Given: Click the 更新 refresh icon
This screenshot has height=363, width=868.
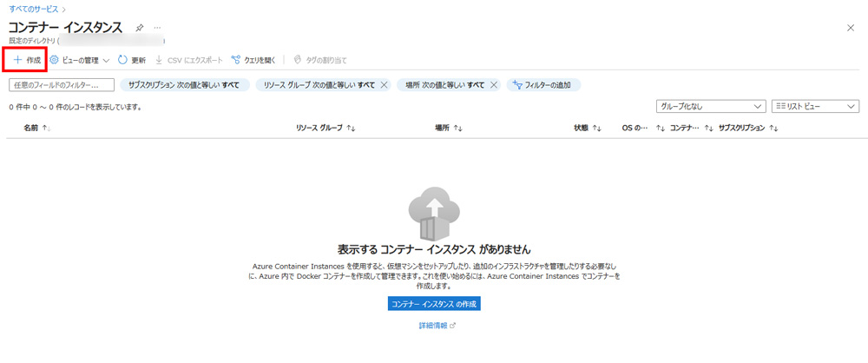Looking at the screenshot, I should (x=123, y=60).
